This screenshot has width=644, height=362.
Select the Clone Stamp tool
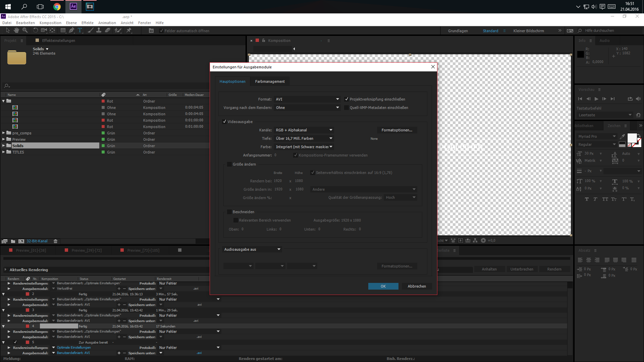tap(99, 31)
